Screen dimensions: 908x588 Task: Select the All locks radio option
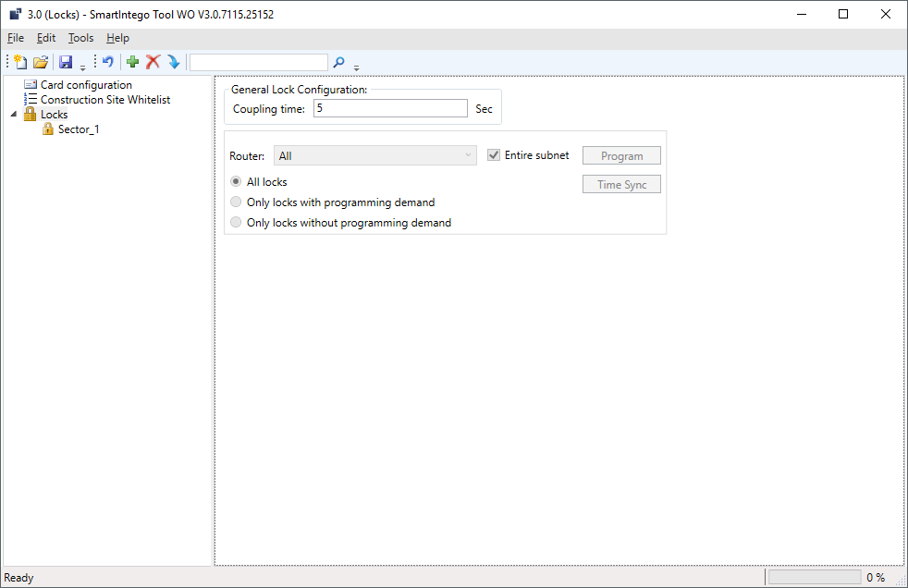[x=237, y=182]
